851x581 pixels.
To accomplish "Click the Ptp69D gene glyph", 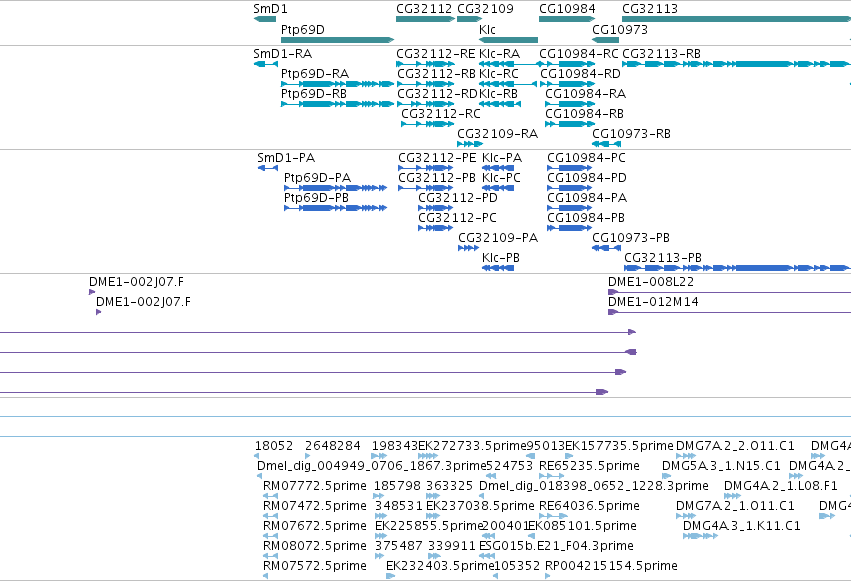I will coord(338,40).
